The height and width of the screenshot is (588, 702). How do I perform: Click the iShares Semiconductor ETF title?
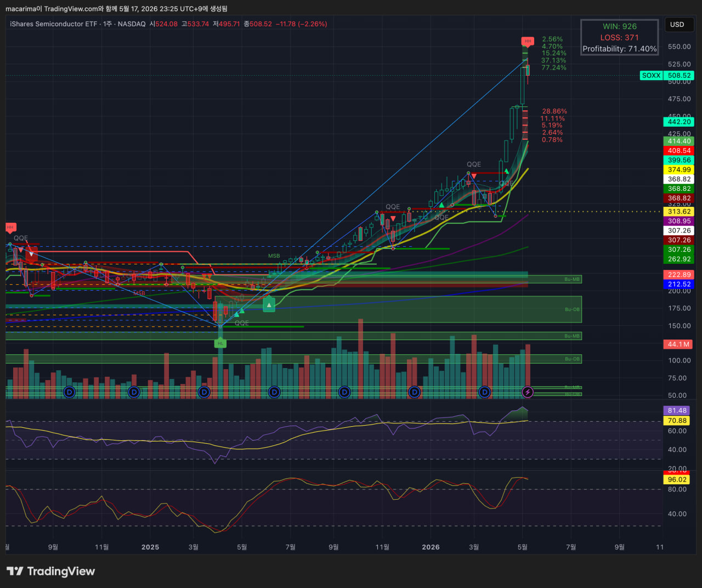[54, 24]
